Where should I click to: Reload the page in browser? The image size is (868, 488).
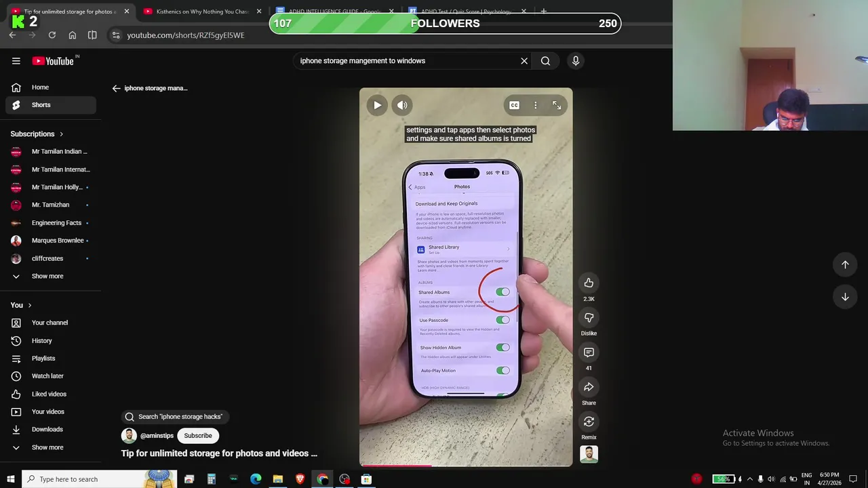tap(52, 35)
